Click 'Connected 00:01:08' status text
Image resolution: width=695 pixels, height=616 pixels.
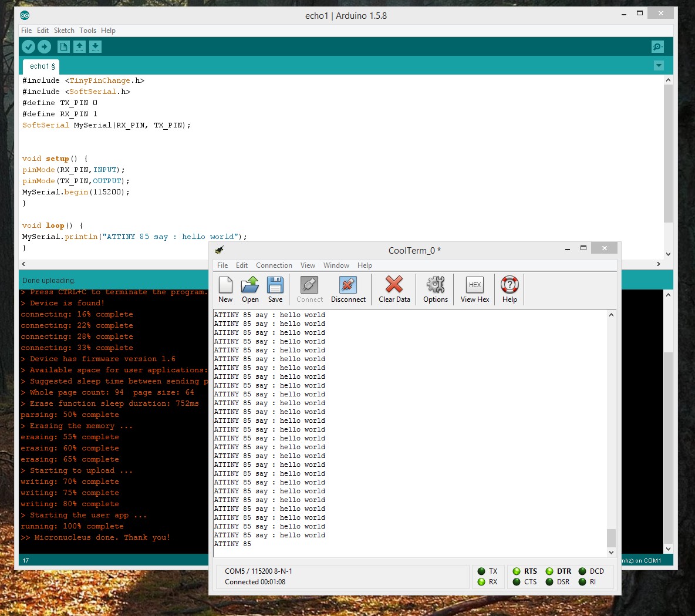pyautogui.click(x=255, y=582)
